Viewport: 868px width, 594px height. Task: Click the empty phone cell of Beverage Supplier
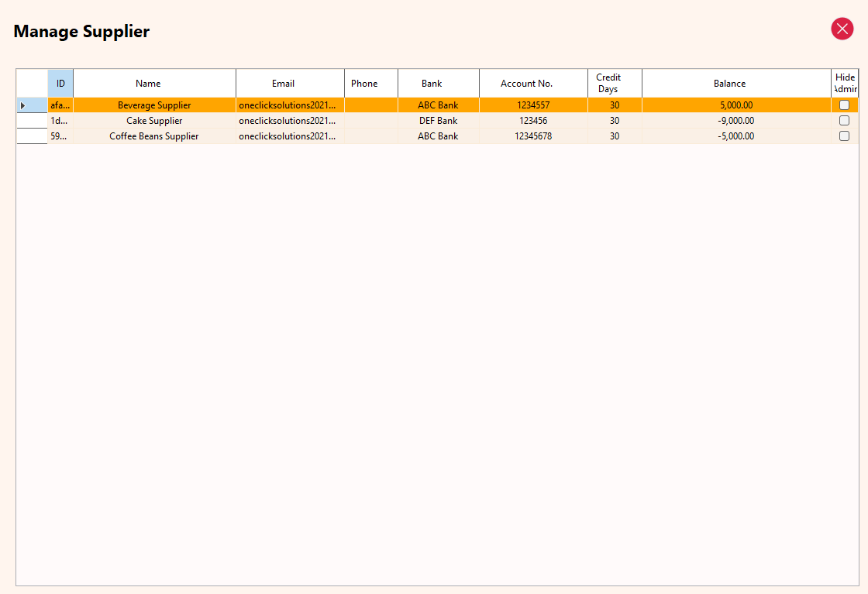(371, 105)
